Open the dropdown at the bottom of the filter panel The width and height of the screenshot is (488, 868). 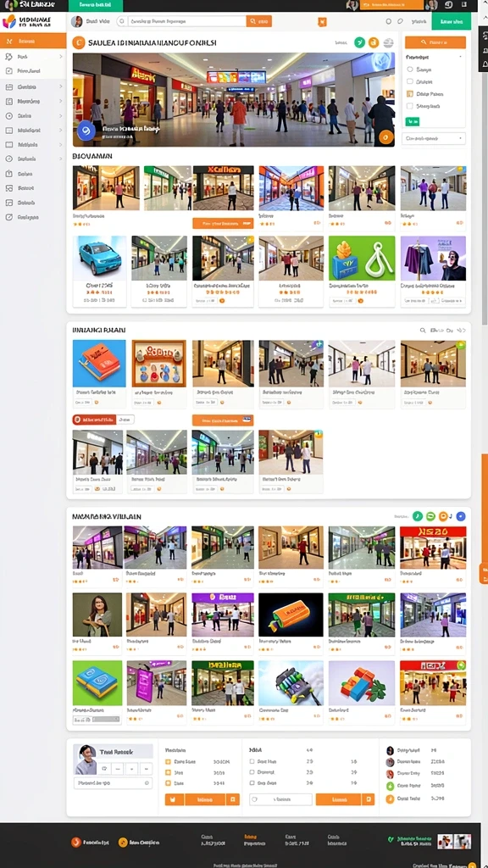click(435, 138)
